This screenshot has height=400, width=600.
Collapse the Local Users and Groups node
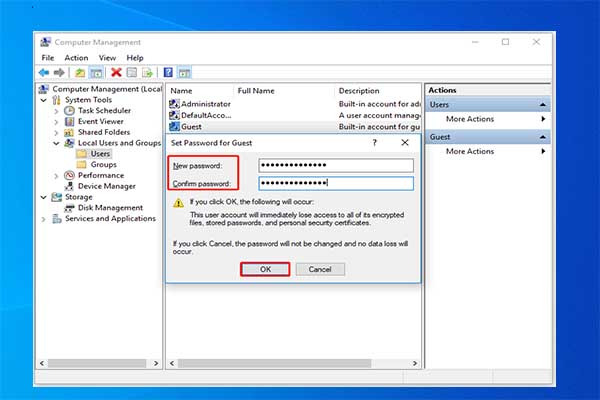56,143
